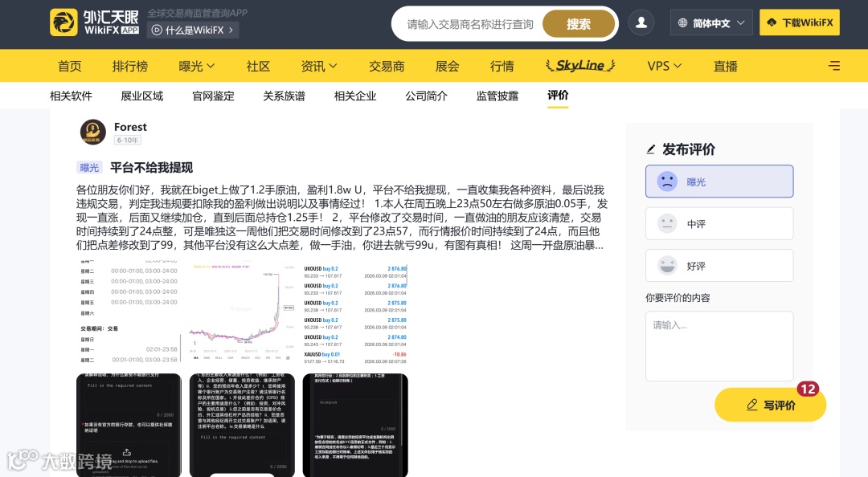Viewport: 868px width, 477px height.
Task: Select the 中评 rating option
Action: pyautogui.click(x=719, y=223)
